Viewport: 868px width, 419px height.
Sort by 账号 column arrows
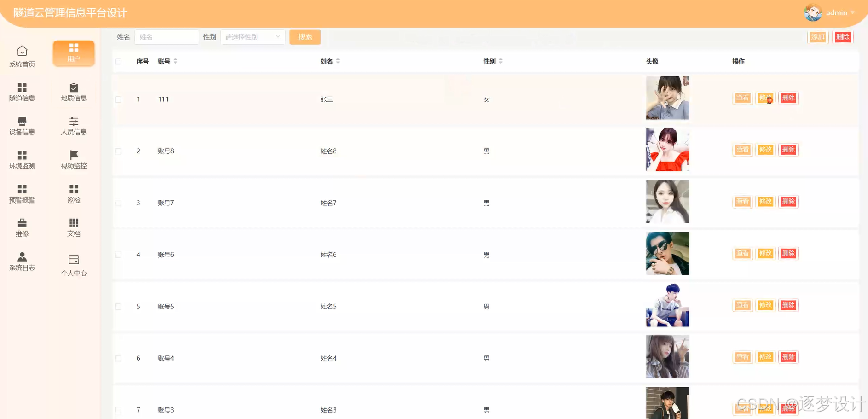(175, 61)
